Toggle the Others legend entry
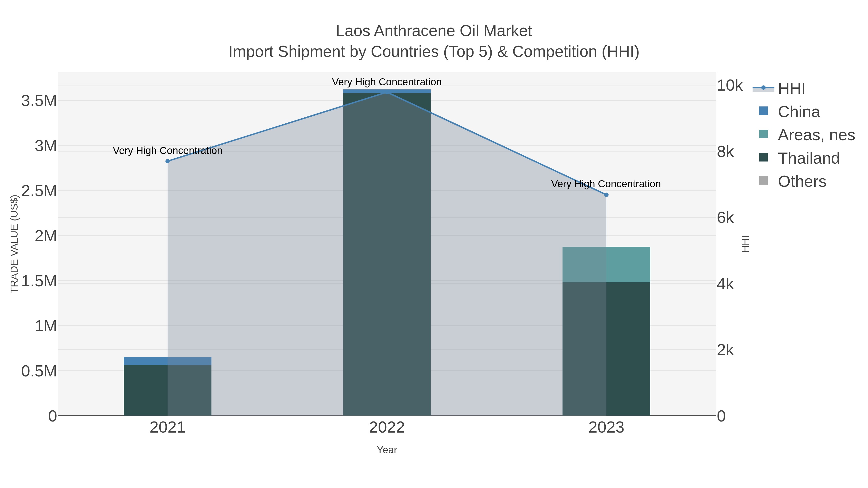 (792, 181)
